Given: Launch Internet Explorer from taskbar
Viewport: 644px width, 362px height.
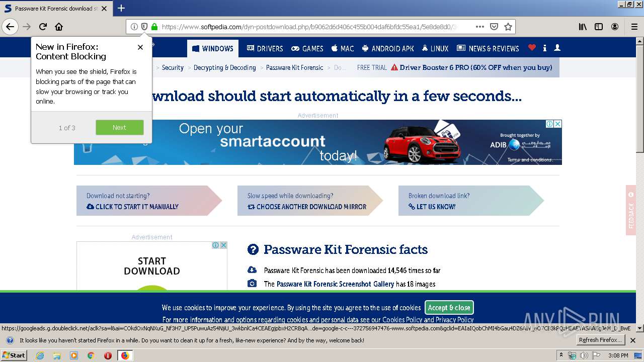Looking at the screenshot, I should point(40,355).
